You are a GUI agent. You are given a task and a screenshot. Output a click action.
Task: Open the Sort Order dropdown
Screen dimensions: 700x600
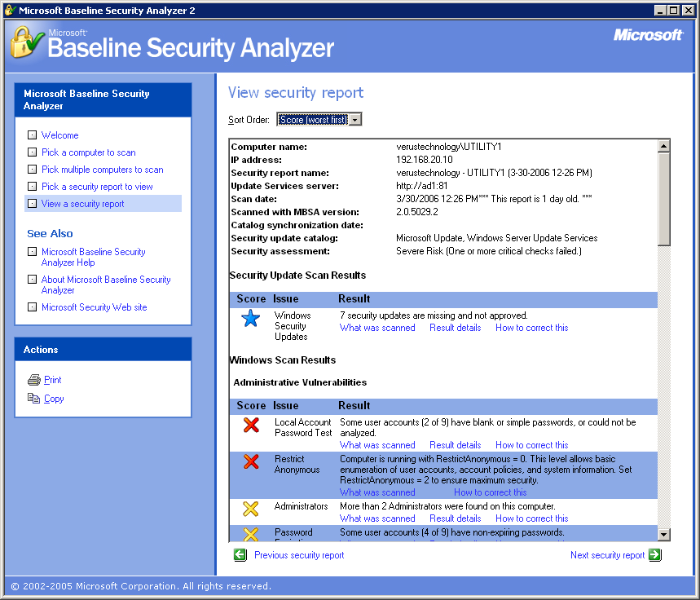313,120
